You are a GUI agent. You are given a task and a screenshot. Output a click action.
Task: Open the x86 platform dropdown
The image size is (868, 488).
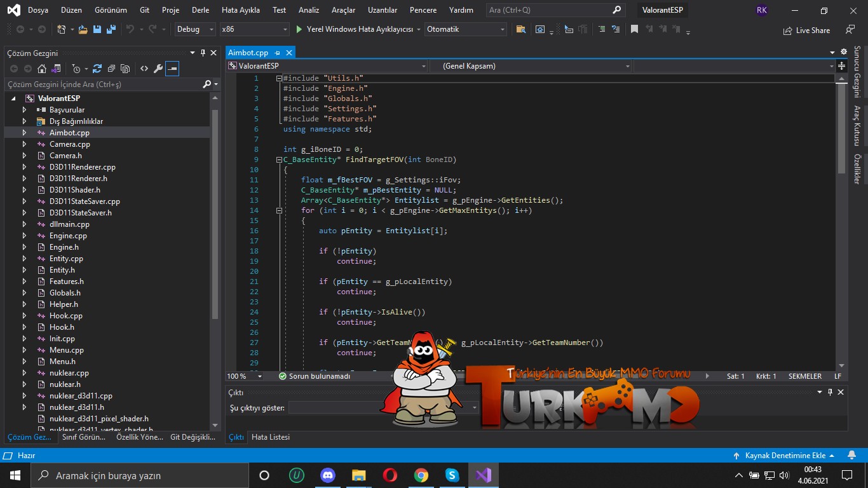point(254,29)
